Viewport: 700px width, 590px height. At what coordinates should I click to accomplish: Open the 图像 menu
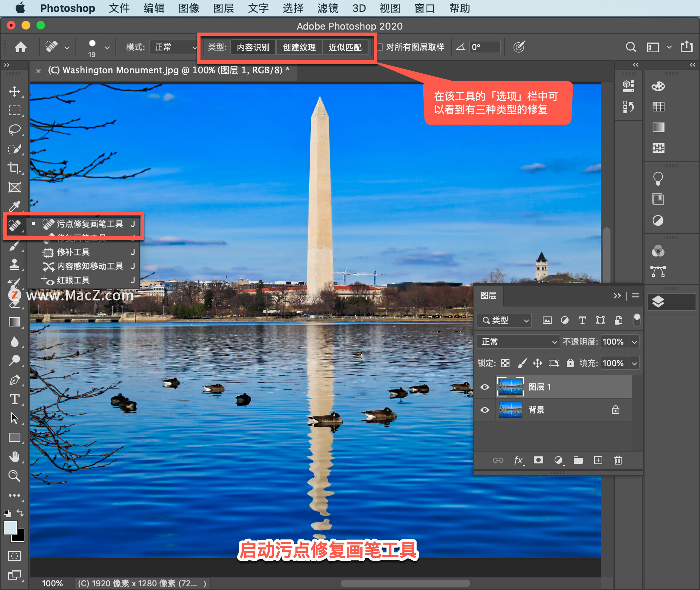[x=189, y=8]
